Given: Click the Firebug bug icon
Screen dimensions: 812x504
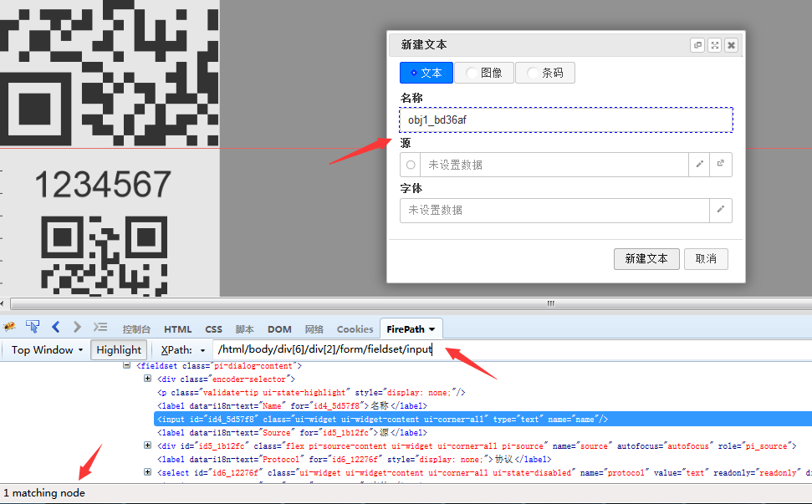Looking at the screenshot, I should 9,327.
